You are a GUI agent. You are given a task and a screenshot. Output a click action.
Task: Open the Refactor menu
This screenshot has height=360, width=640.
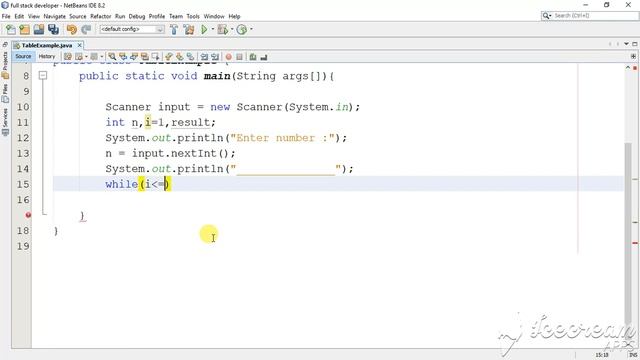click(x=100, y=16)
